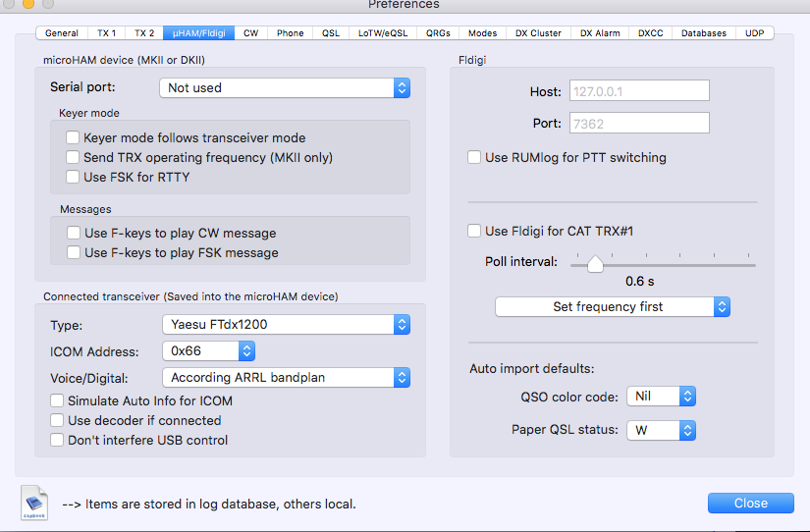Expand the transceiver Type dropdown

click(x=285, y=325)
